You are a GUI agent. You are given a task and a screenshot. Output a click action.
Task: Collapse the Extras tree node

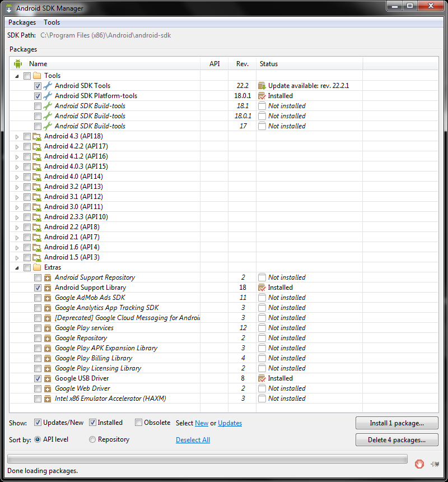(17, 268)
